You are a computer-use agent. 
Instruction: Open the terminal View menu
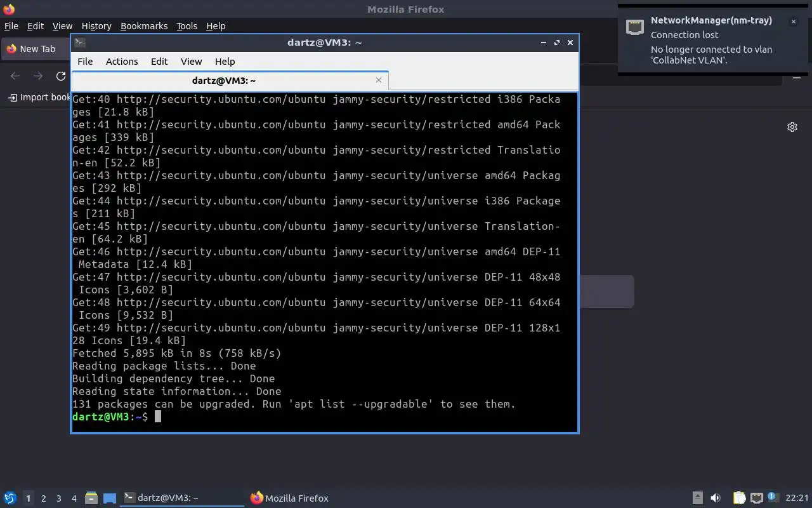pos(191,62)
